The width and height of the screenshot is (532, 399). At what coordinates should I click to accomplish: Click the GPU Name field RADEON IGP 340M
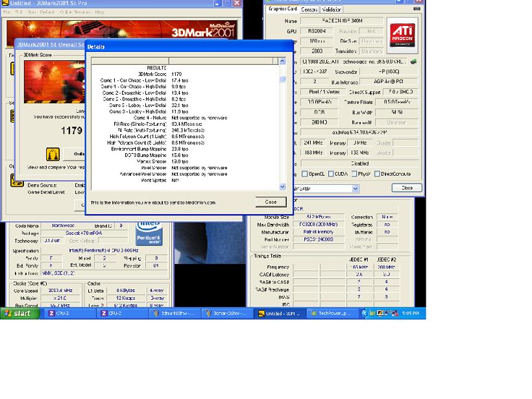(342, 21)
